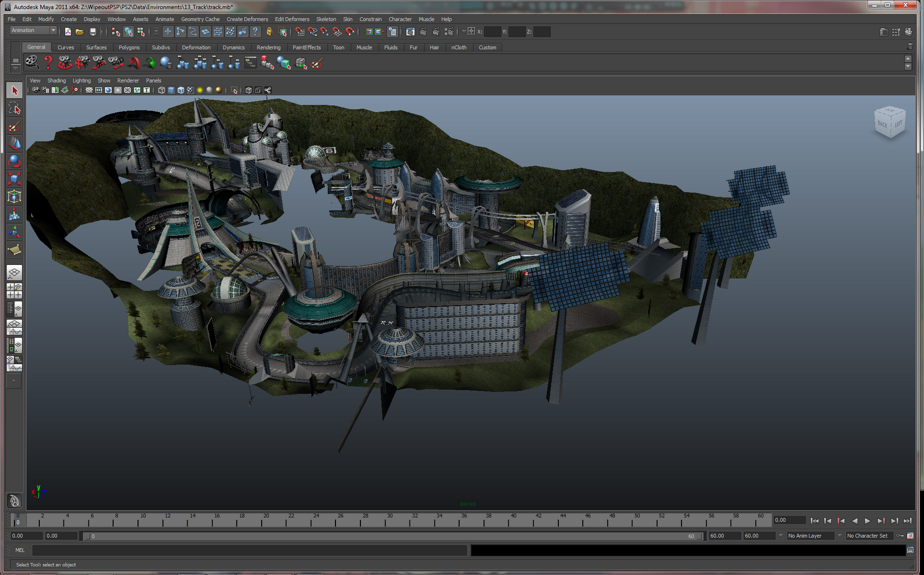Click the Save scene floppy disk icon
This screenshot has width=924, height=575.
coord(93,32)
